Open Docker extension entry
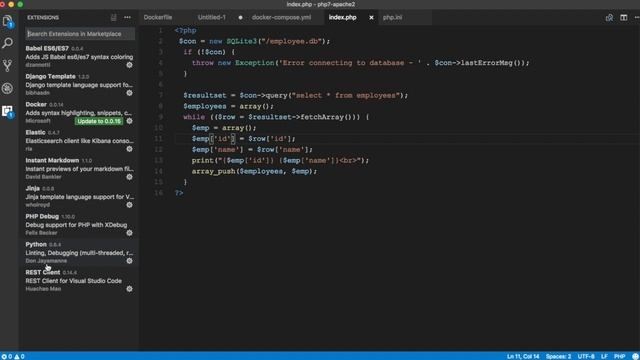 [x=79, y=113]
